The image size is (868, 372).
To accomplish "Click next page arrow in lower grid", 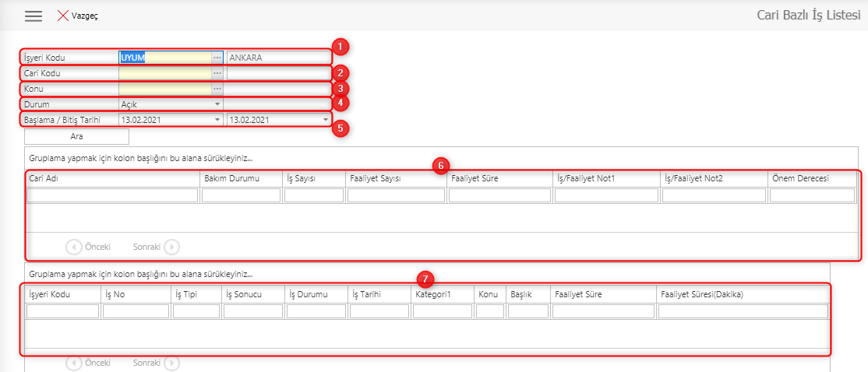I will tap(172, 363).
